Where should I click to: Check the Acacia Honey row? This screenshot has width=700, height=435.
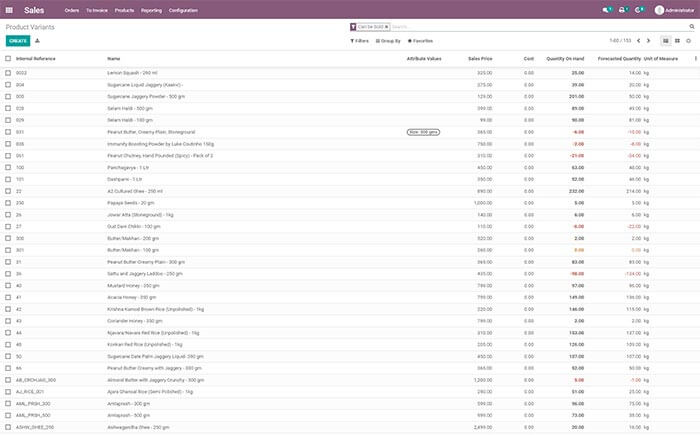pos(8,297)
